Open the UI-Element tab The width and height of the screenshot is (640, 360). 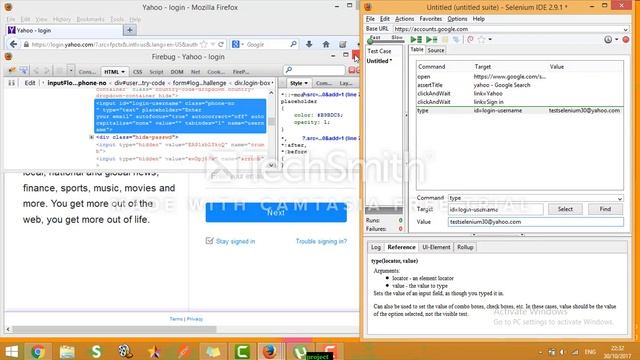[436, 247]
